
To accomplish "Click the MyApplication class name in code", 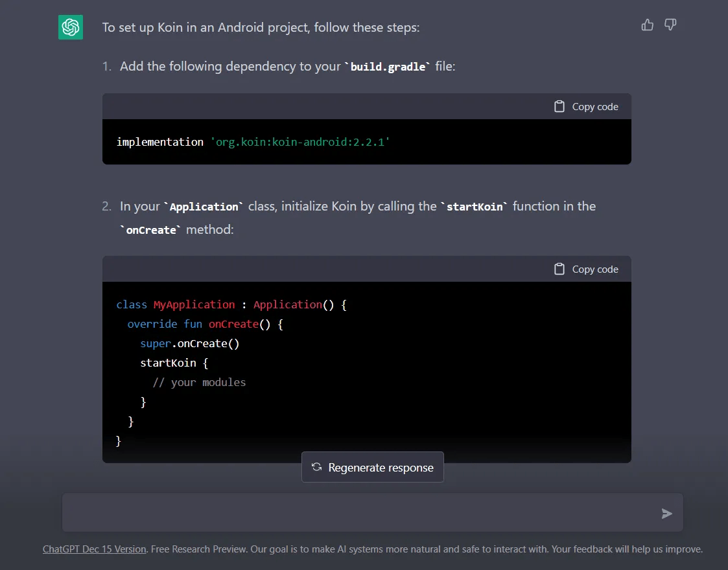I will (194, 304).
